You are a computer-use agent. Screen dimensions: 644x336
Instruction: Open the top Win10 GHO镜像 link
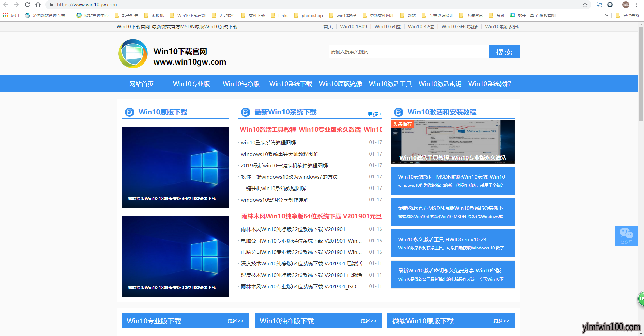[459, 27]
